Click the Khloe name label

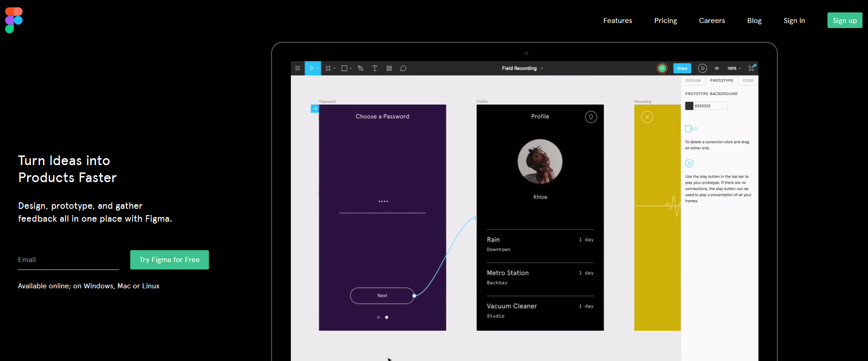point(540,197)
